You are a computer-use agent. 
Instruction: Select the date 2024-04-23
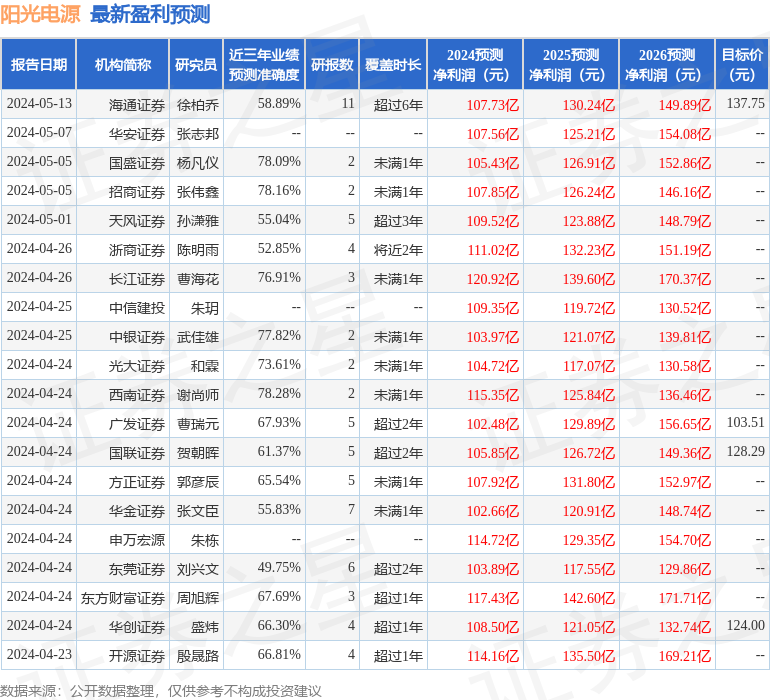click(x=39, y=654)
